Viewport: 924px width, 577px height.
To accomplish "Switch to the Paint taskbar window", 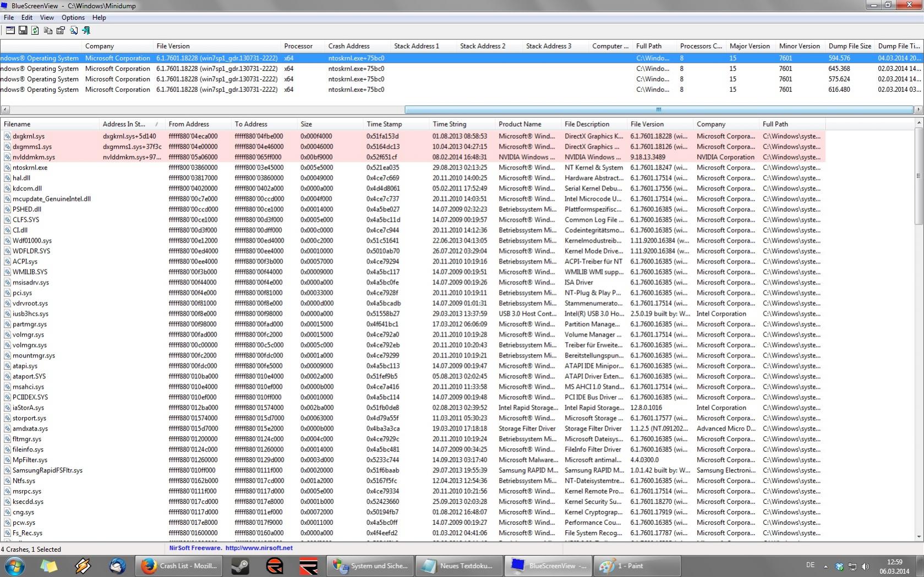I will pos(637,565).
